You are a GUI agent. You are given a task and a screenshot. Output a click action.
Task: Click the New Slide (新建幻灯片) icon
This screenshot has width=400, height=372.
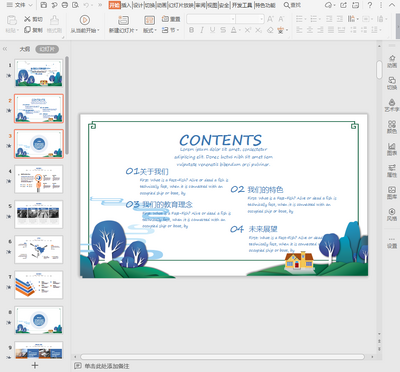(x=123, y=20)
